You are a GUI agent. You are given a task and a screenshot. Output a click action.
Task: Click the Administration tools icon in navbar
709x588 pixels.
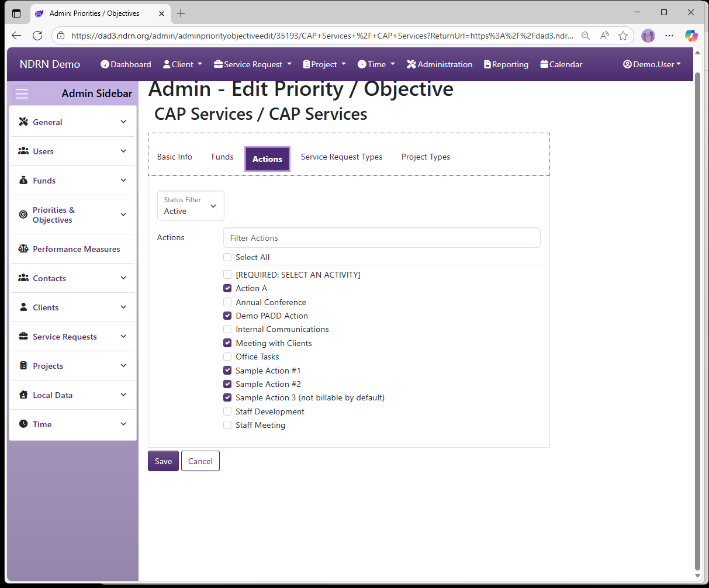411,64
